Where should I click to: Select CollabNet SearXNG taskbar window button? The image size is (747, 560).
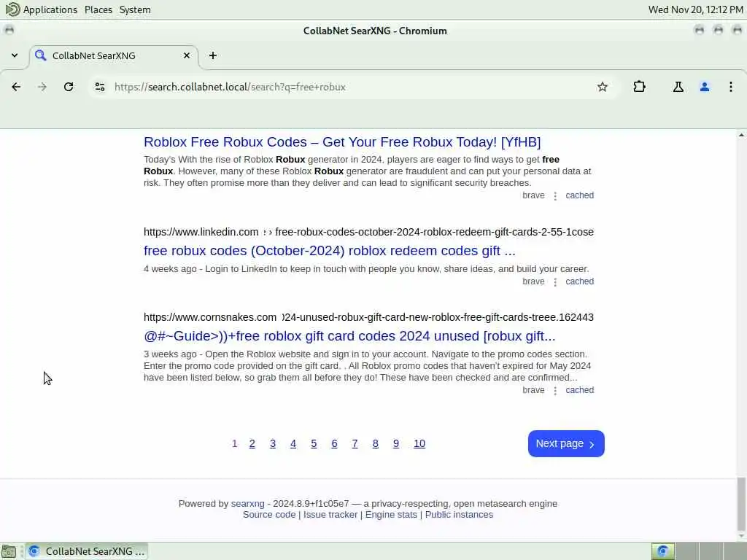click(87, 551)
